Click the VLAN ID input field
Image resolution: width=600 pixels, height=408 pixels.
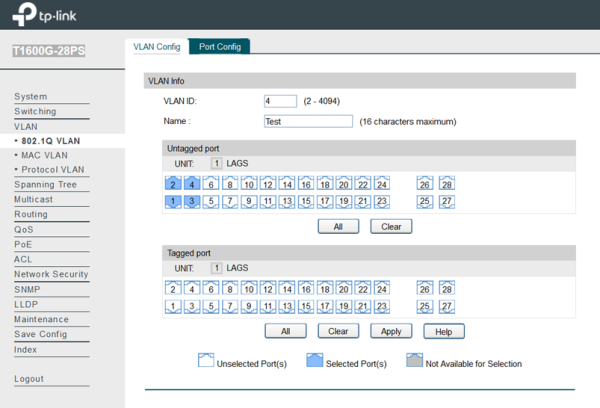[x=280, y=101]
